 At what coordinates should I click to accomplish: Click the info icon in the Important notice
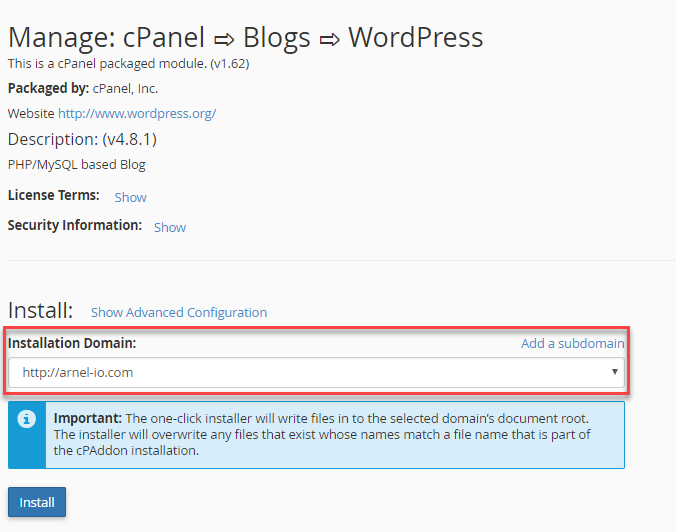click(x=29, y=419)
